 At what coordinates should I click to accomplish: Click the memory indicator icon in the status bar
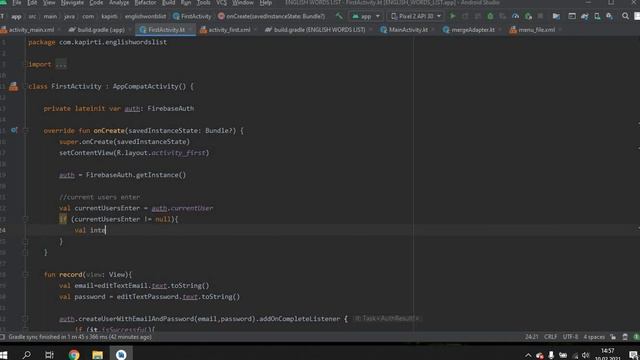pyautogui.click(x=625, y=337)
